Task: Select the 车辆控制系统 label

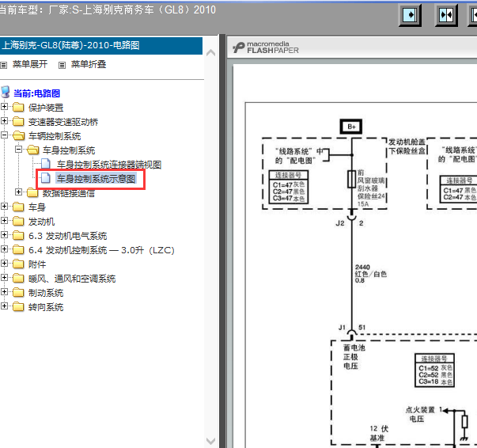Action: [55, 136]
